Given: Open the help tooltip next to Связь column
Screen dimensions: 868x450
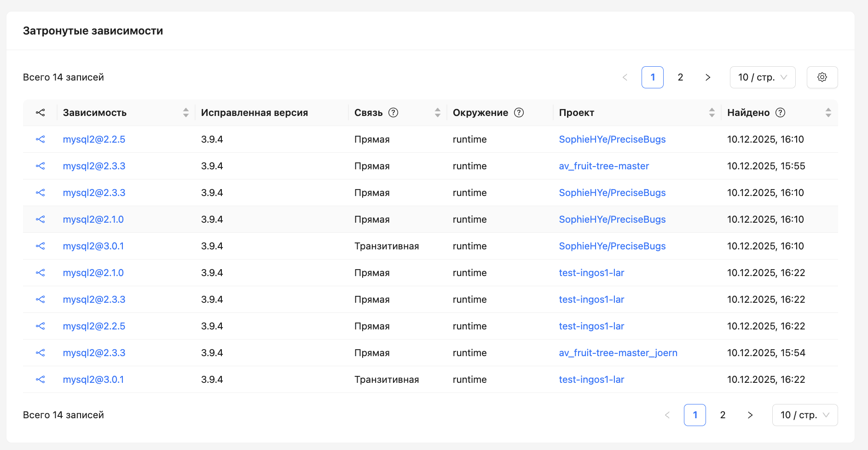Looking at the screenshot, I should pyautogui.click(x=393, y=112).
